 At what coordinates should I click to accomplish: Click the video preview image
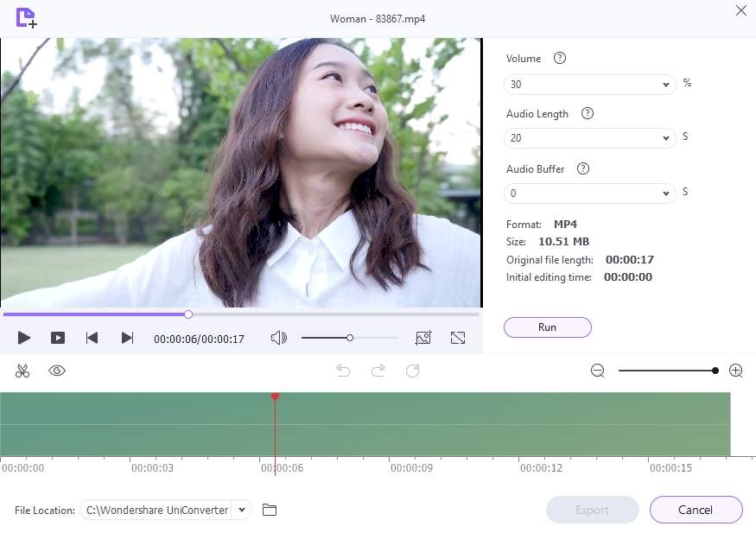pyautogui.click(x=241, y=173)
